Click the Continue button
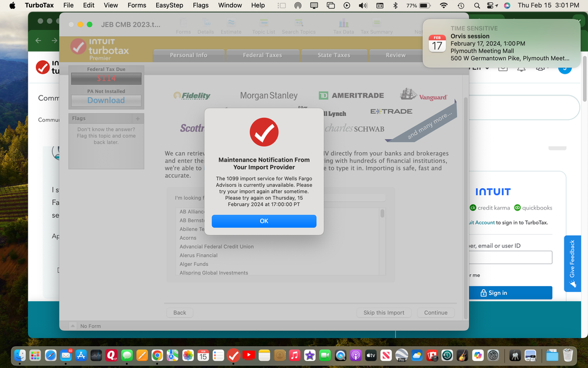Viewport: 588px width, 368px height. [x=436, y=313]
